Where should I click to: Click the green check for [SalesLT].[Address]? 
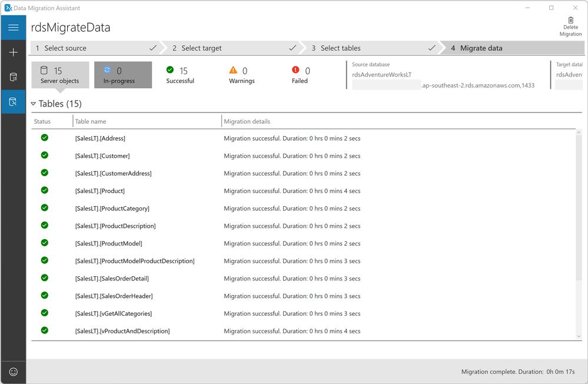click(x=45, y=138)
